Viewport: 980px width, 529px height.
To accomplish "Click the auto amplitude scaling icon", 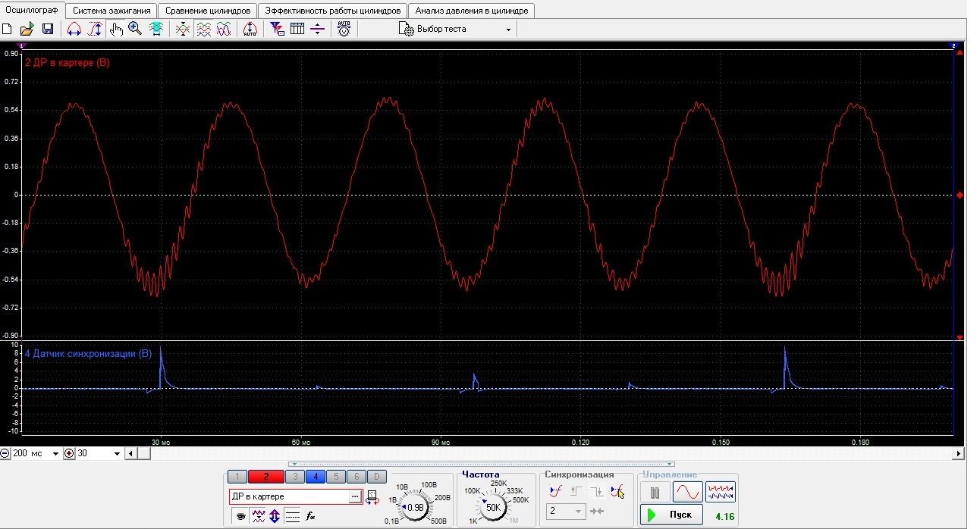I will coord(250,29).
